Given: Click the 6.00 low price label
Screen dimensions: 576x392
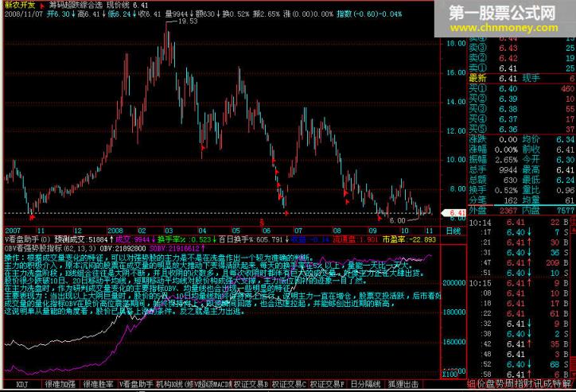Looking at the screenshot, I should 397,220.
